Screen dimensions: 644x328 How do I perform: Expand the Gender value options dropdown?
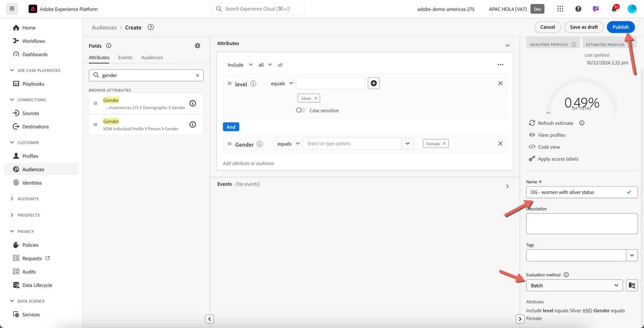click(408, 143)
